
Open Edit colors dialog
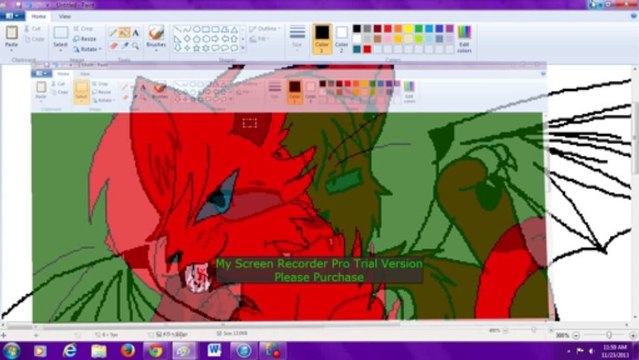tap(464, 38)
